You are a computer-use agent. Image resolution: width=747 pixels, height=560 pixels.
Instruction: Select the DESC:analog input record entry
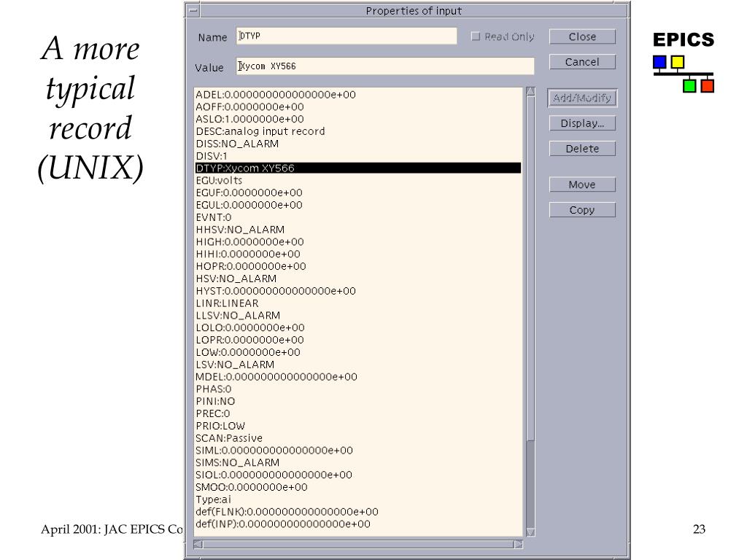(260, 131)
